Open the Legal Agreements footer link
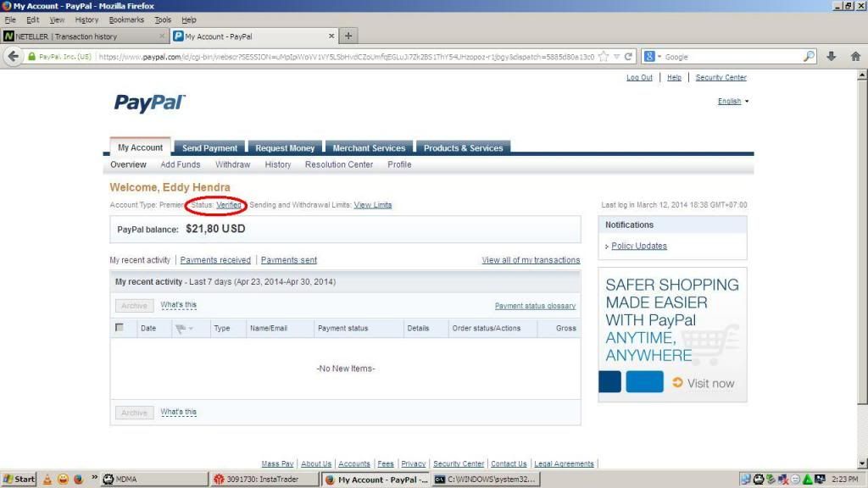This screenshot has width=868, height=488. coord(564,463)
